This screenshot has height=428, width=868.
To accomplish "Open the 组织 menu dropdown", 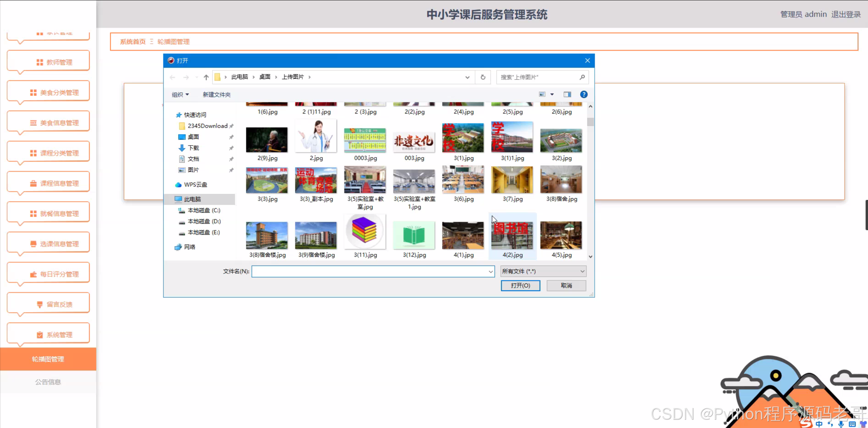I will pyautogui.click(x=180, y=95).
